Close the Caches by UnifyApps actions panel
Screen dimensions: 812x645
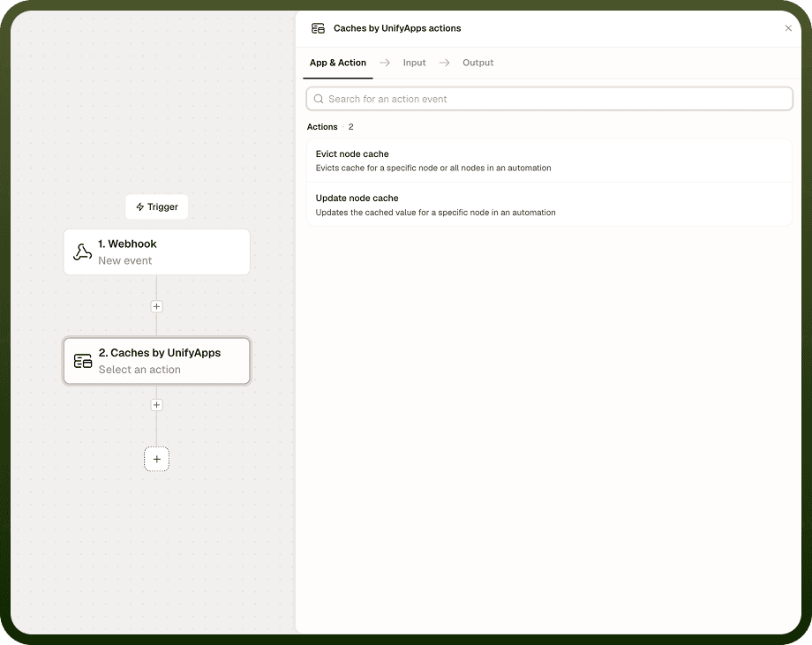pyautogui.click(x=788, y=28)
